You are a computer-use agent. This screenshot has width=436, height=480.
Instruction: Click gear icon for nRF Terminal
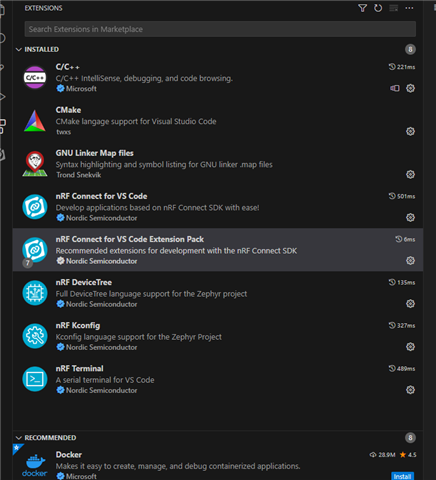coord(410,390)
